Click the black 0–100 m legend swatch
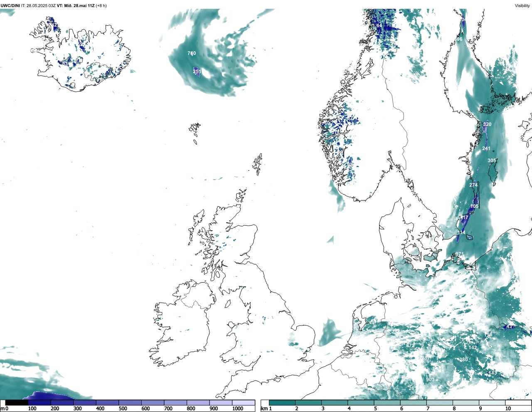 pos(17,402)
